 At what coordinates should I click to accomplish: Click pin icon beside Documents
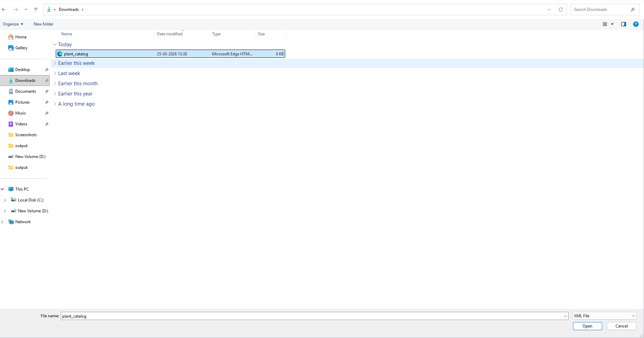point(47,91)
